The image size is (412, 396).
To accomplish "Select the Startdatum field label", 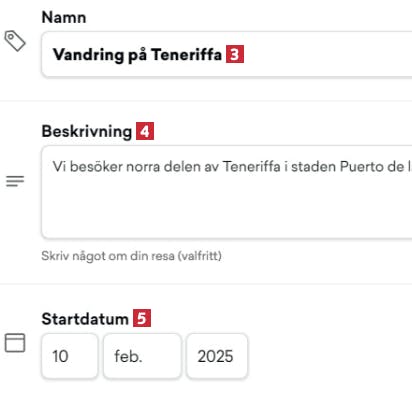I will click(85, 319).
